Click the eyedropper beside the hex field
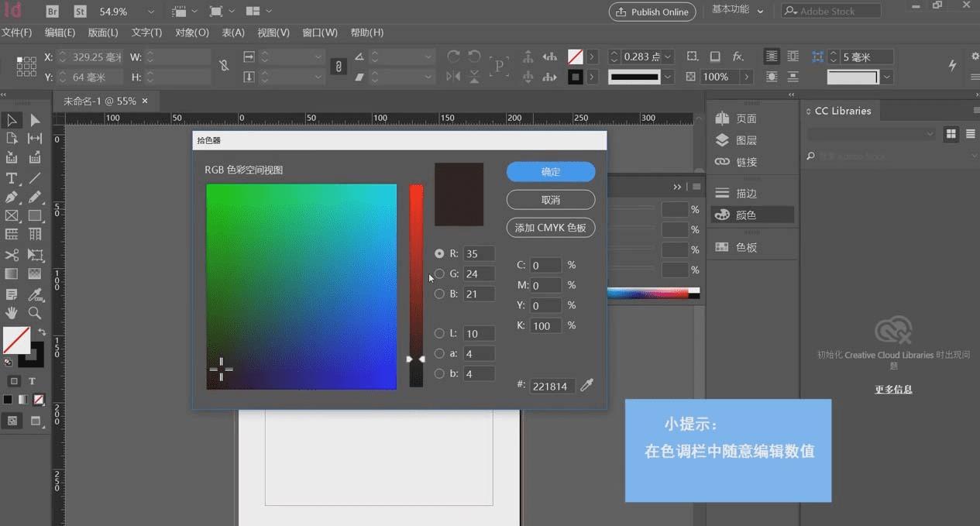This screenshot has height=526, width=980. click(586, 385)
